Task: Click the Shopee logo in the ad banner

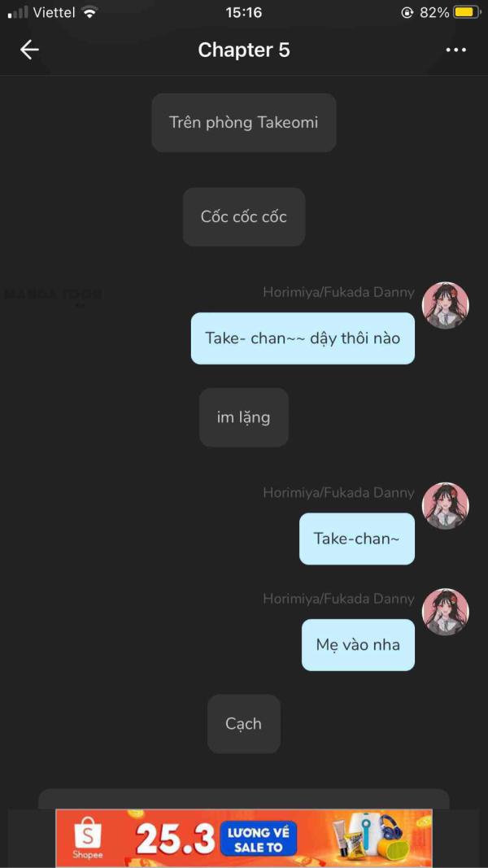Action: point(88,839)
